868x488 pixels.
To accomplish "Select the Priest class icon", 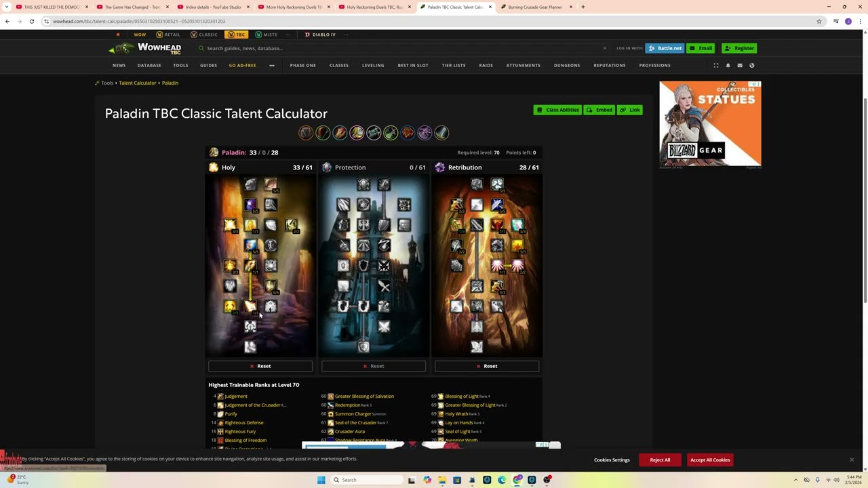I will pos(374,133).
